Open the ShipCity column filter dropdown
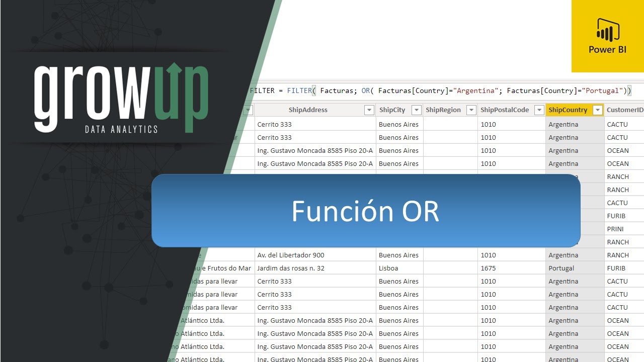 [417, 110]
